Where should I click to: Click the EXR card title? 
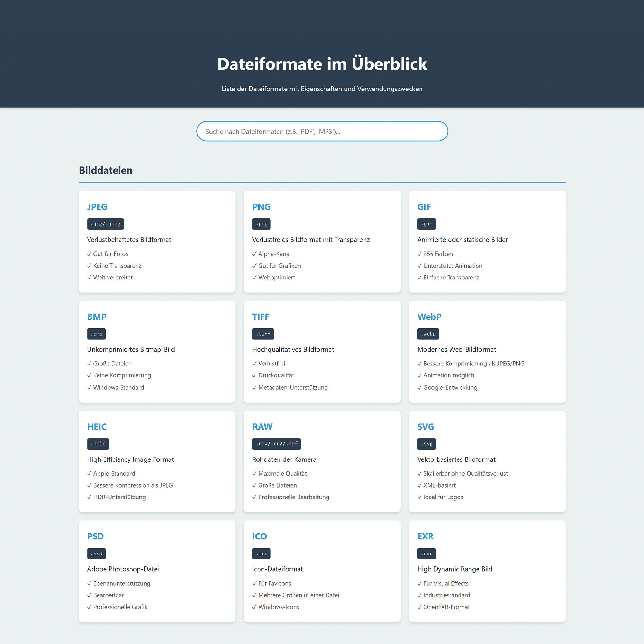[x=425, y=536]
